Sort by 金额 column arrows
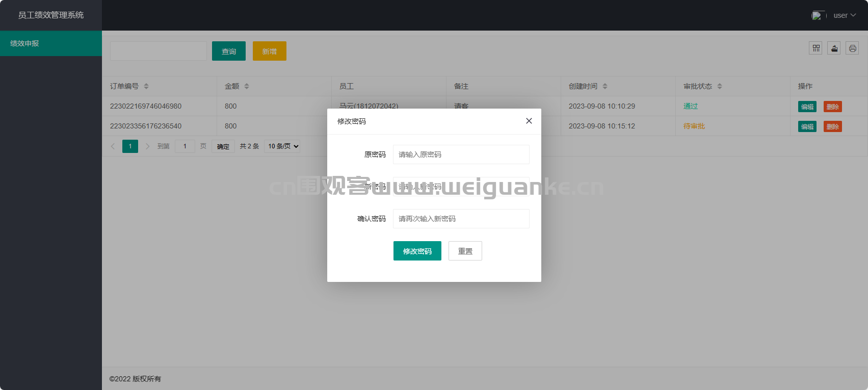The height and width of the screenshot is (390, 868). tap(247, 86)
